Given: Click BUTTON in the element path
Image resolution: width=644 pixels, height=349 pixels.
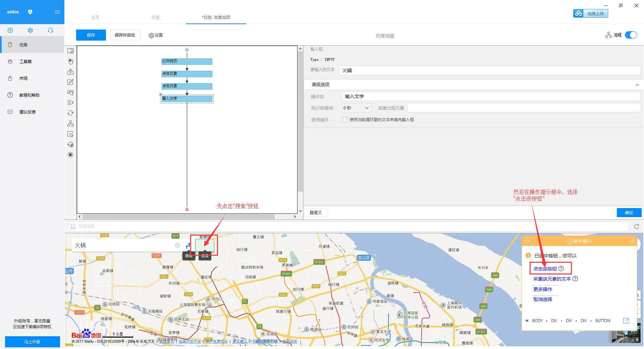Looking at the screenshot, I should tap(603, 321).
